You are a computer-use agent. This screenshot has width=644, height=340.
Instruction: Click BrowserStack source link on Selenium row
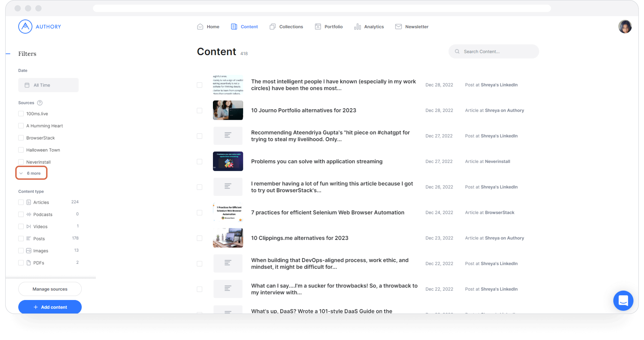click(x=499, y=212)
